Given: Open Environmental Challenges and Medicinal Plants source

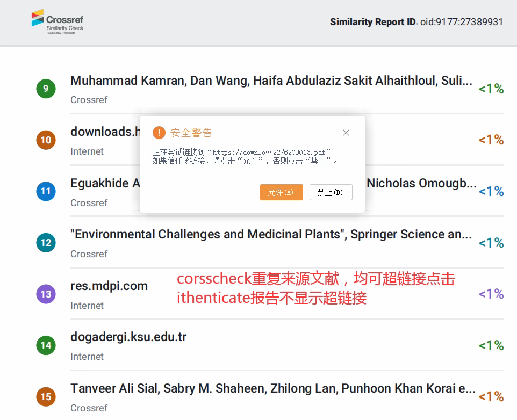Looking at the screenshot, I should tap(271, 235).
